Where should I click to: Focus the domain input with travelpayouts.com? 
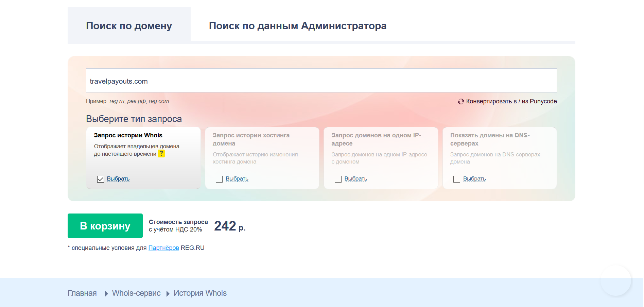click(321, 81)
